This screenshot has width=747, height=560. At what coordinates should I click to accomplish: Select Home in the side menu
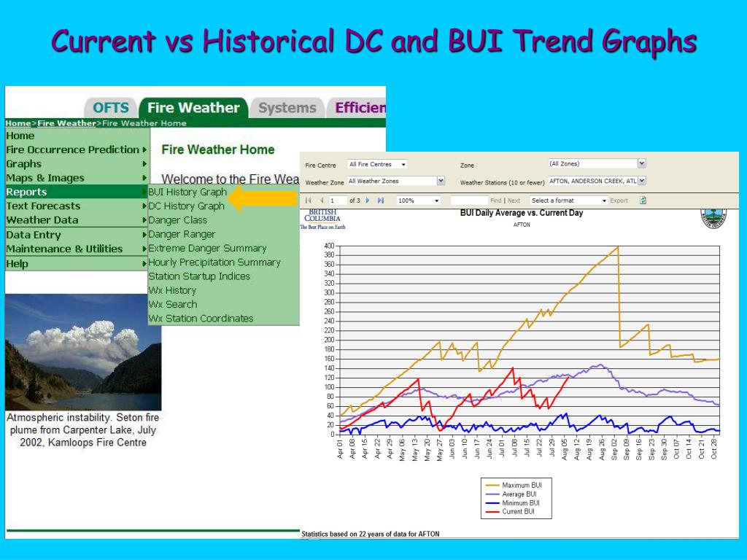click(x=76, y=136)
